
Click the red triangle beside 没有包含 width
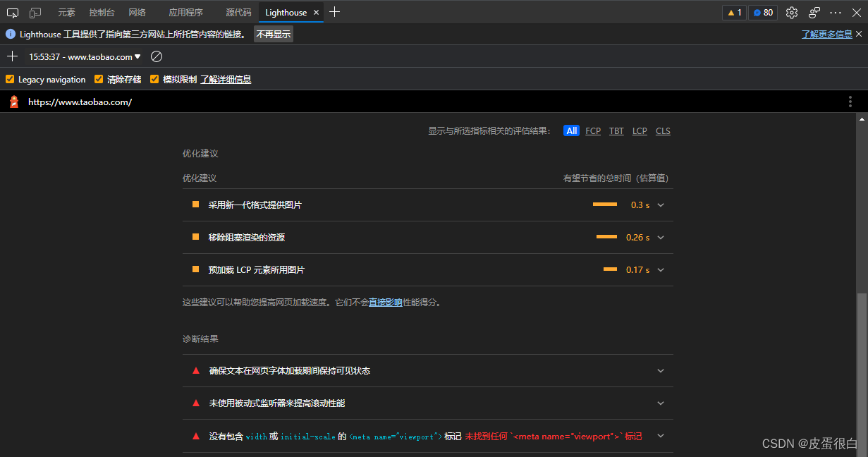click(196, 436)
